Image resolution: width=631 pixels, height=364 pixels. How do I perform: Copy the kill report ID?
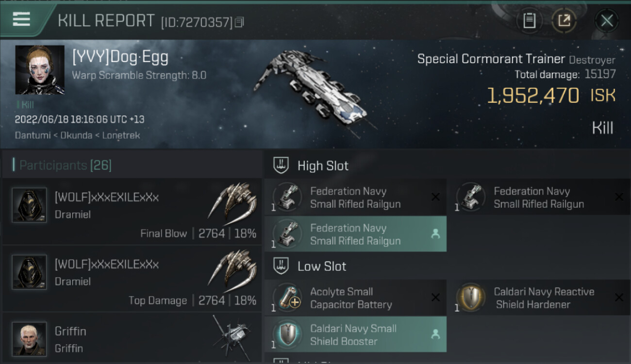pos(239,22)
